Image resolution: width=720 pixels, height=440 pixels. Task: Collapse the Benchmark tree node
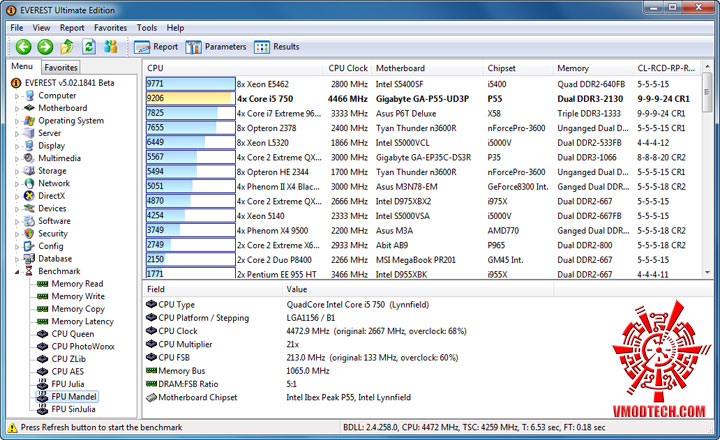click(x=17, y=272)
